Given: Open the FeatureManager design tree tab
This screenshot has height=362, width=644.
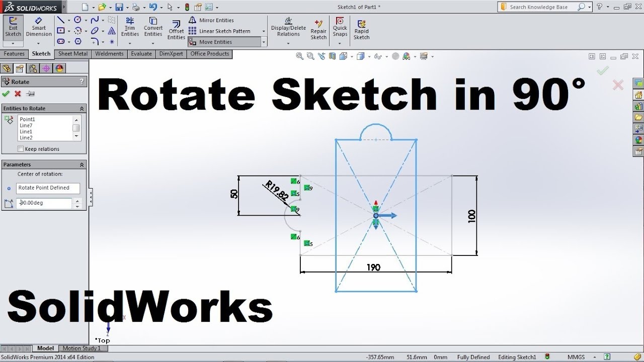Looking at the screenshot, I should [x=7, y=69].
